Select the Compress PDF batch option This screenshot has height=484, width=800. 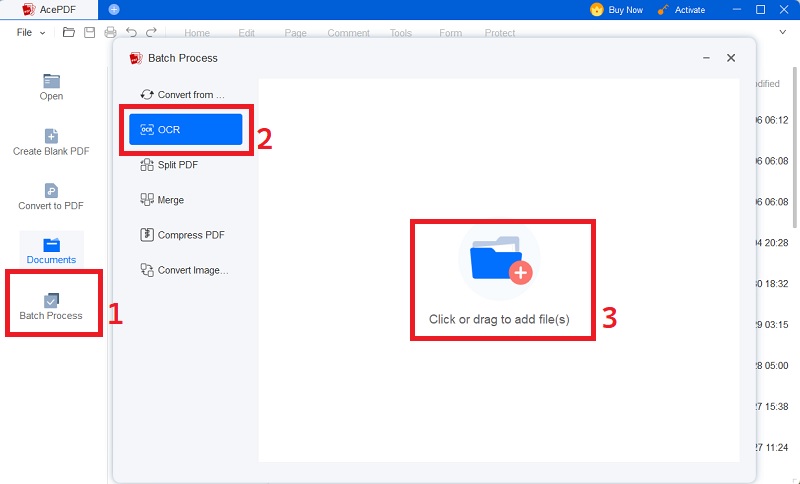(x=183, y=235)
